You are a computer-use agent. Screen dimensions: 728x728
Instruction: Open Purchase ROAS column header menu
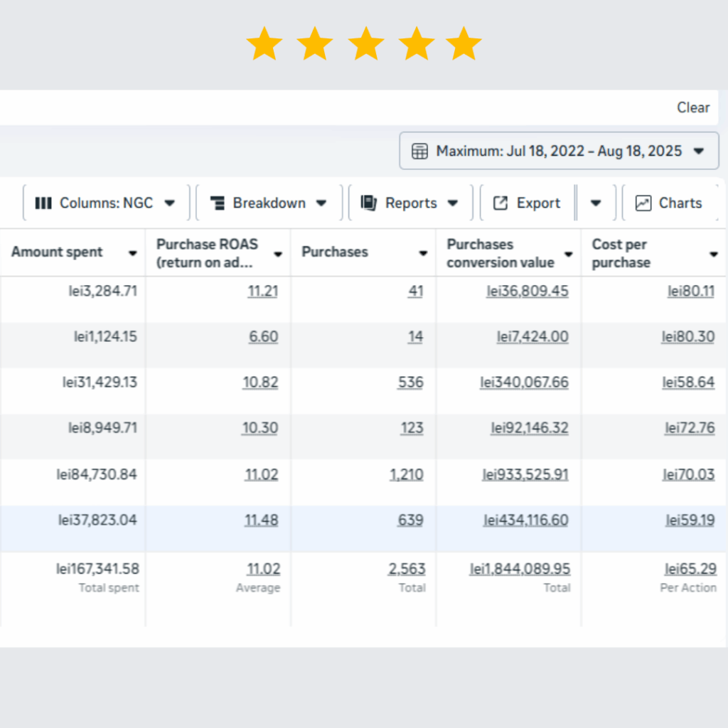coord(278,254)
